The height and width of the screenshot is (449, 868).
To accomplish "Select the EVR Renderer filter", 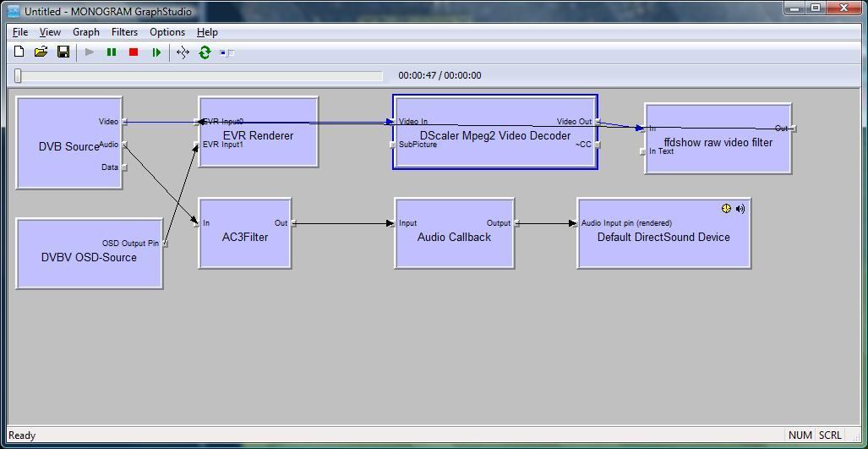I will tap(258, 132).
